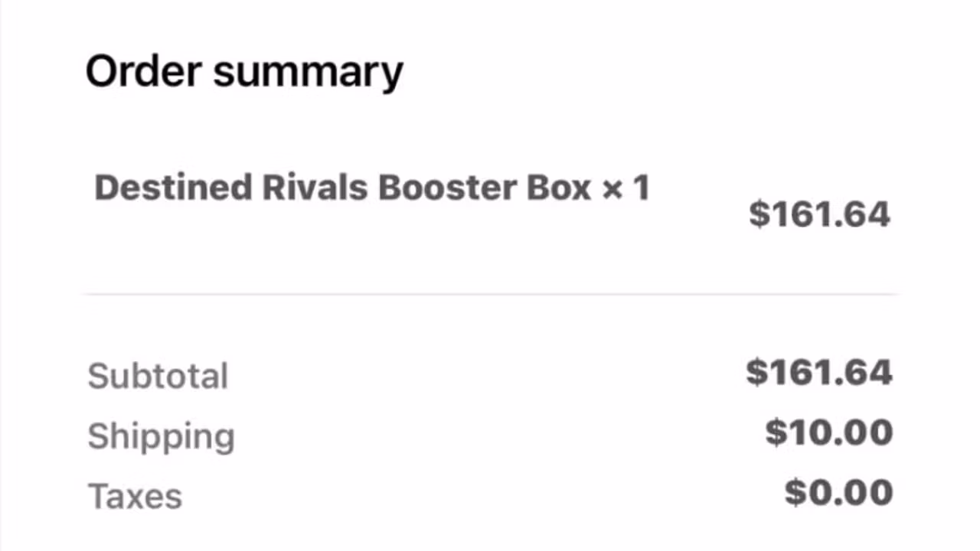Click the horizontal divider under the item
980x551 pixels.
point(490,293)
